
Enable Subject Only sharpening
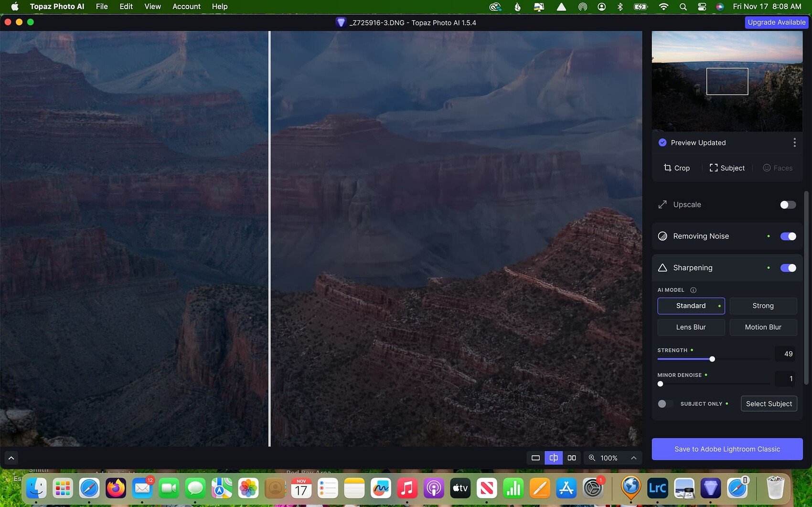(664, 403)
